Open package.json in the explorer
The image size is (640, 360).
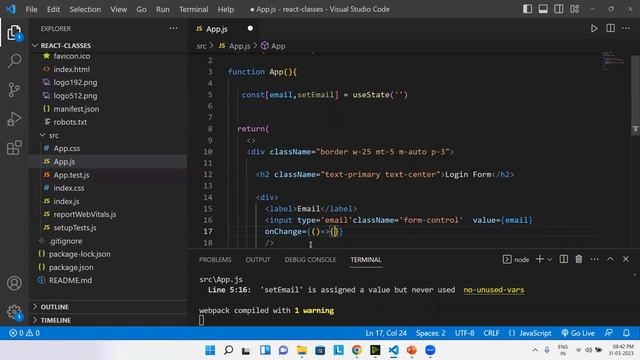[x=71, y=267]
